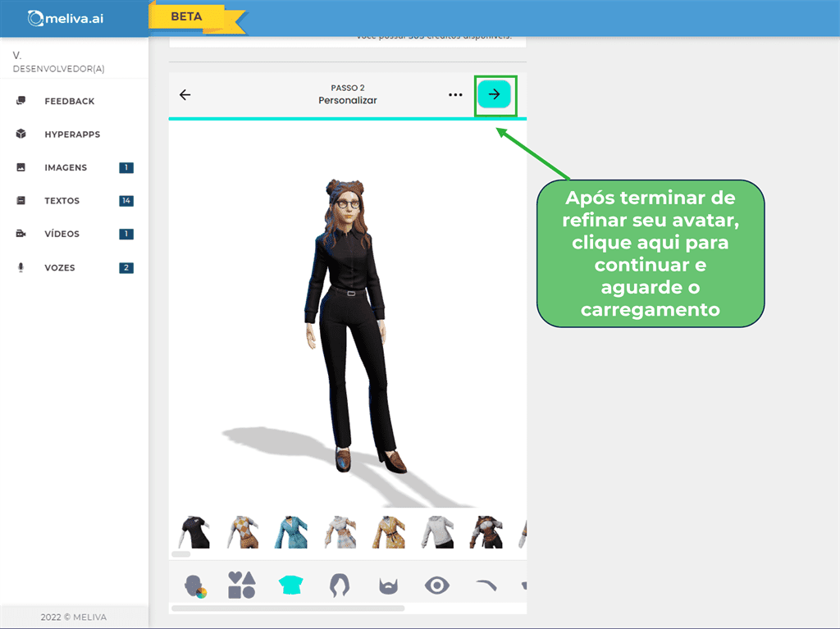
Task: Click the next-step arrow button
Action: click(494, 95)
